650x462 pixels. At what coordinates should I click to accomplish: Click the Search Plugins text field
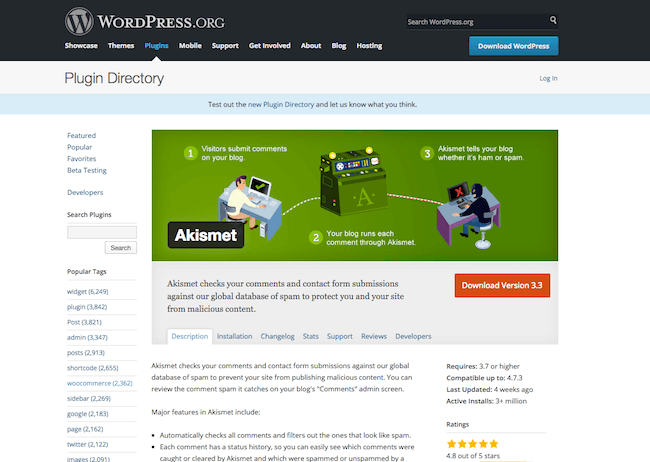[102, 232]
